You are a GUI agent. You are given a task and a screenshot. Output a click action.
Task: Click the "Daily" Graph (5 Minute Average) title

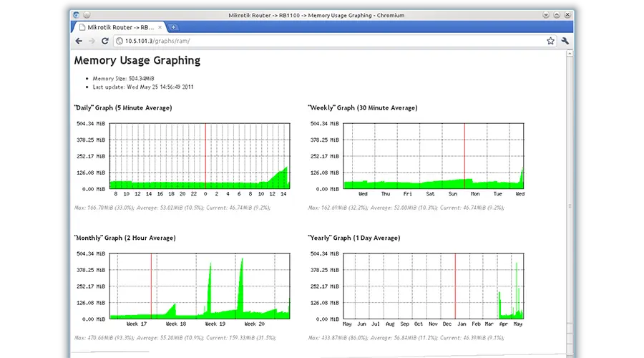123,107
